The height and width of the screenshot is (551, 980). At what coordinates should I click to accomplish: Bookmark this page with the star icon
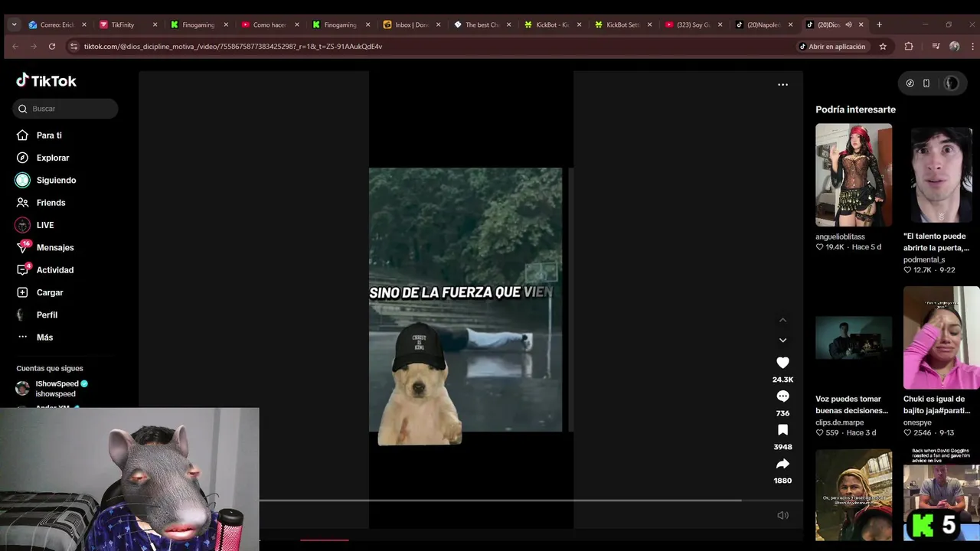tap(883, 47)
